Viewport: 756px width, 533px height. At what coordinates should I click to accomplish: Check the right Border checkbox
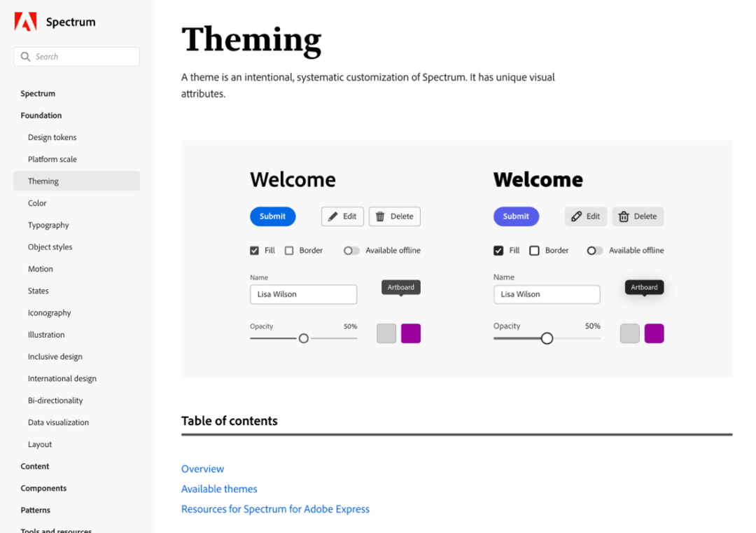point(534,251)
